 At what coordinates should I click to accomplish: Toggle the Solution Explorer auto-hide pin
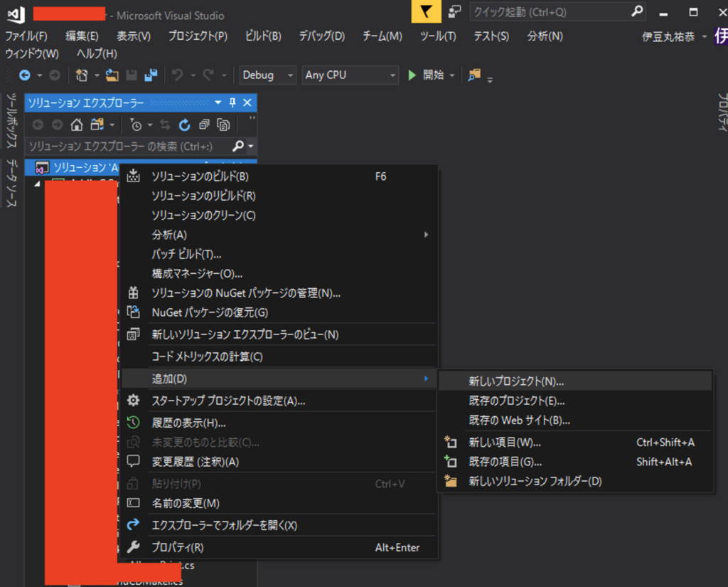click(x=232, y=102)
